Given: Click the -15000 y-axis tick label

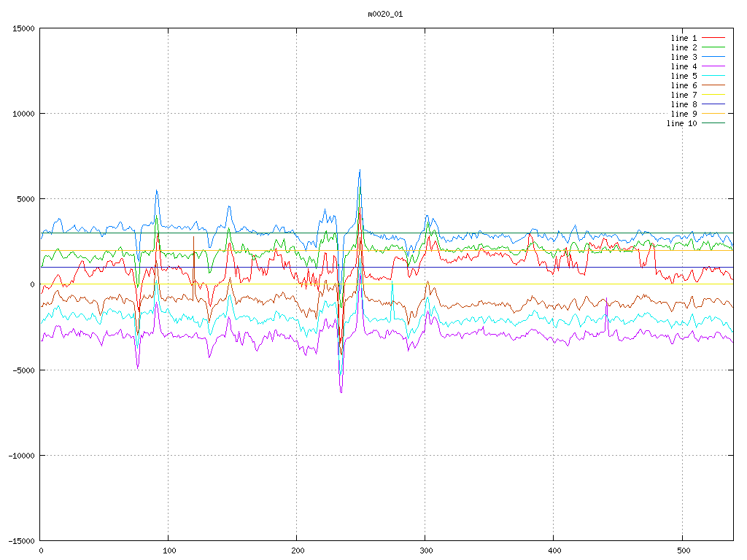Looking at the screenshot, I should click(x=20, y=540).
